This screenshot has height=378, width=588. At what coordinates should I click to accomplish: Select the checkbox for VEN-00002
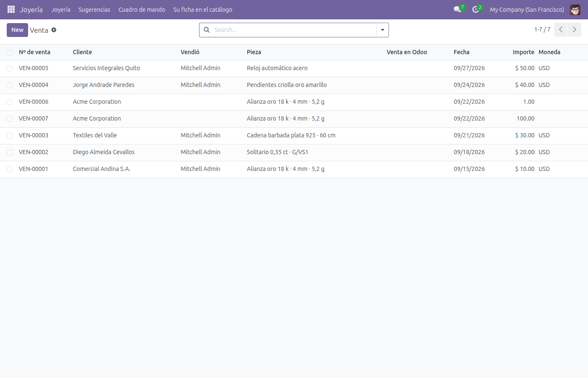click(10, 152)
